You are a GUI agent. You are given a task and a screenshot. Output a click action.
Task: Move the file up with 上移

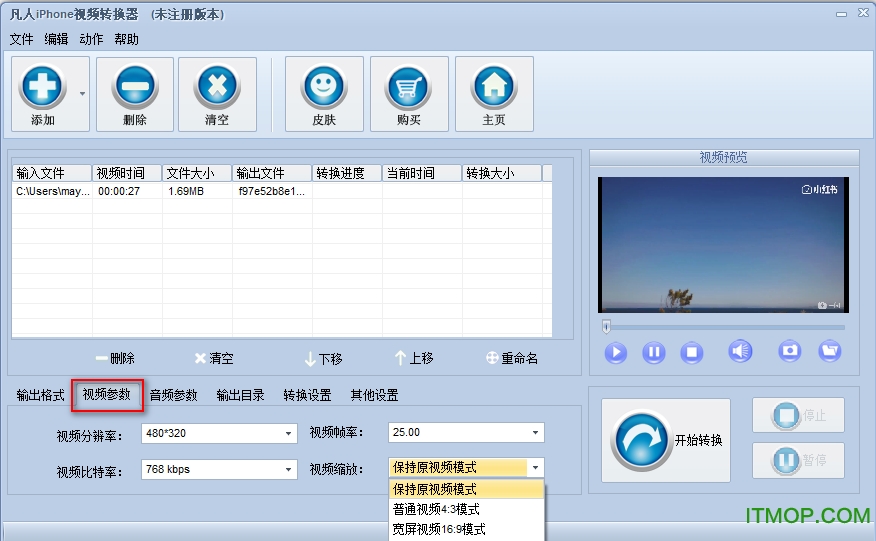coord(414,358)
